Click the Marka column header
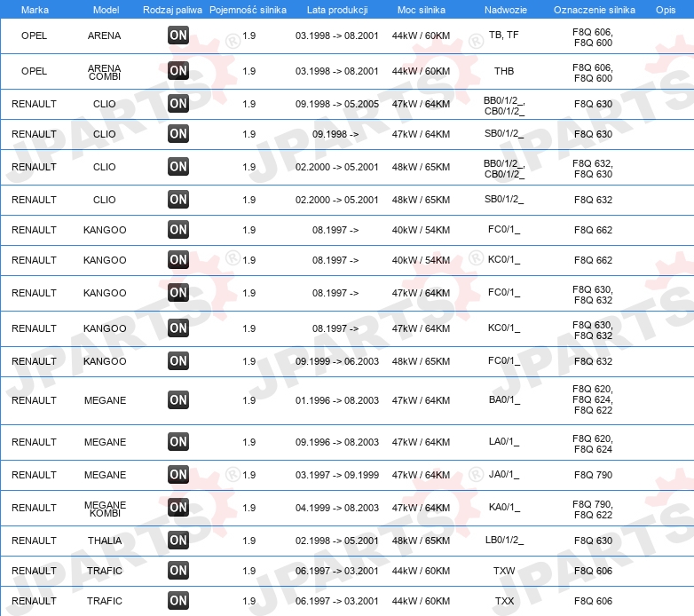The height and width of the screenshot is (616, 694). point(35,10)
